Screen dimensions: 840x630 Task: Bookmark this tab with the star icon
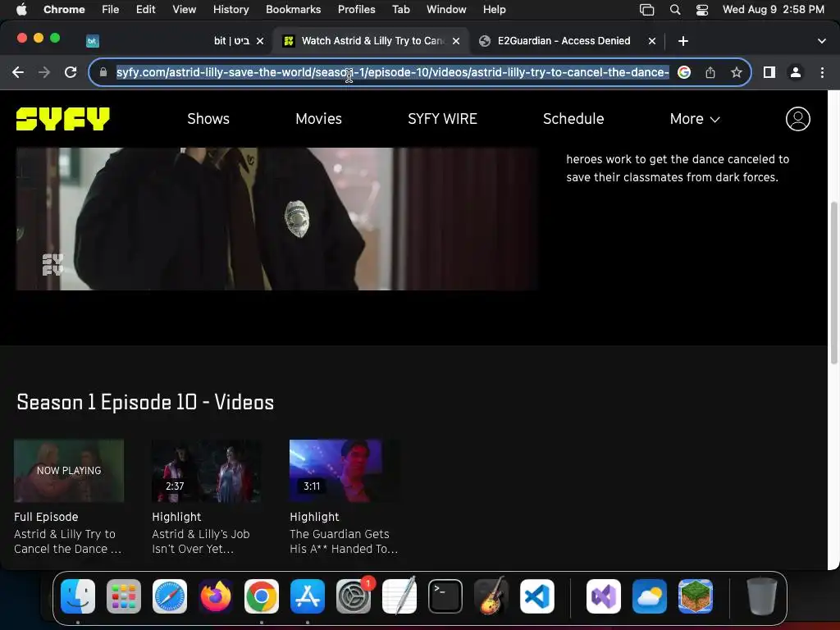(737, 72)
